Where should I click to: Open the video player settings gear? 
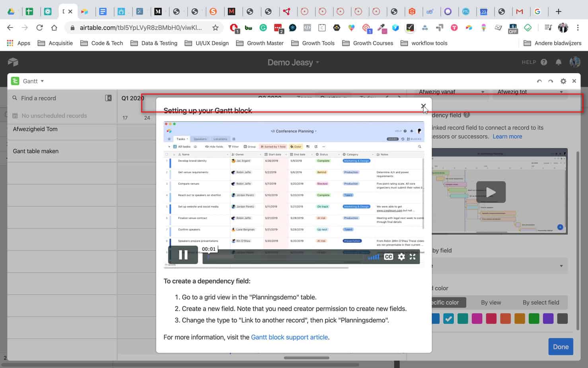(401, 257)
